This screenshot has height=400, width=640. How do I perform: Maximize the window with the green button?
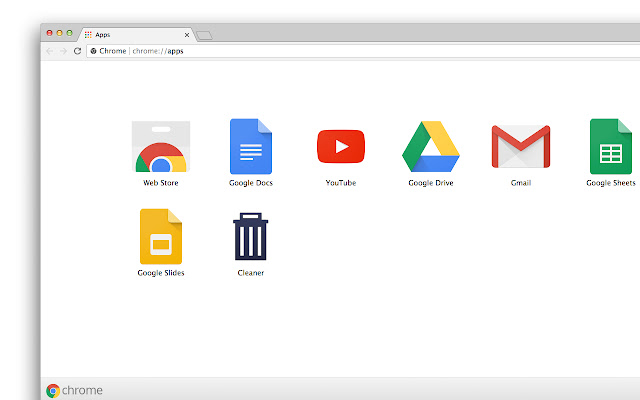click(x=69, y=33)
